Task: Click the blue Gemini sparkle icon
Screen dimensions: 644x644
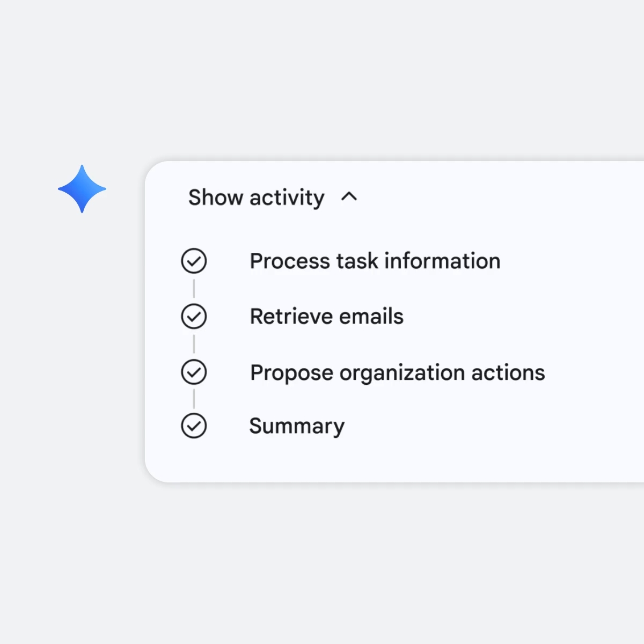Action: click(82, 189)
